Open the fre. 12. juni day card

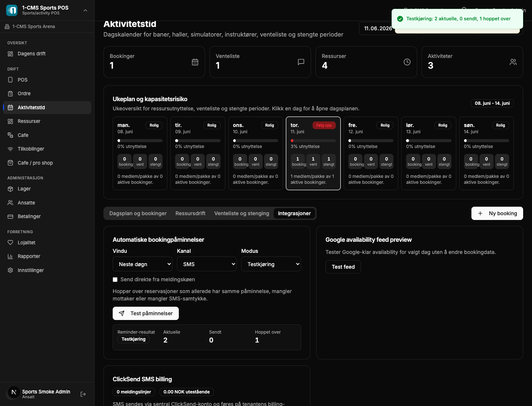click(x=371, y=154)
